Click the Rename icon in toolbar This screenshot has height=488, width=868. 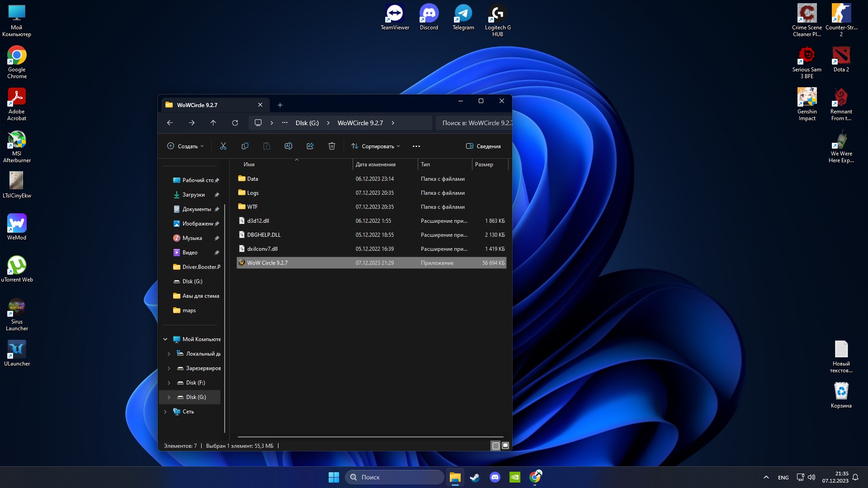coord(288,146)
